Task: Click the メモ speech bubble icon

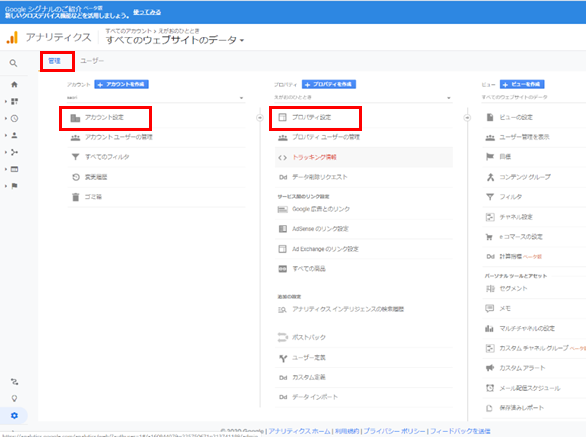Action: (490, 308)
